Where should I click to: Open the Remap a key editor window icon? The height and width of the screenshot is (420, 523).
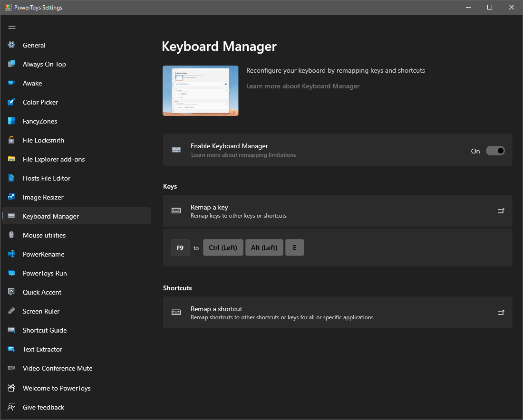501,210
